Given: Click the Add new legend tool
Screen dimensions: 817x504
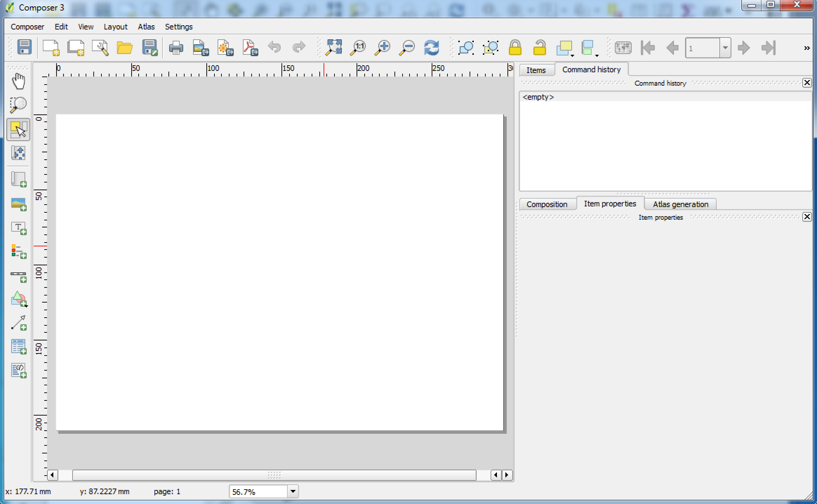Looking at the screenshot, I should point(18,252).
